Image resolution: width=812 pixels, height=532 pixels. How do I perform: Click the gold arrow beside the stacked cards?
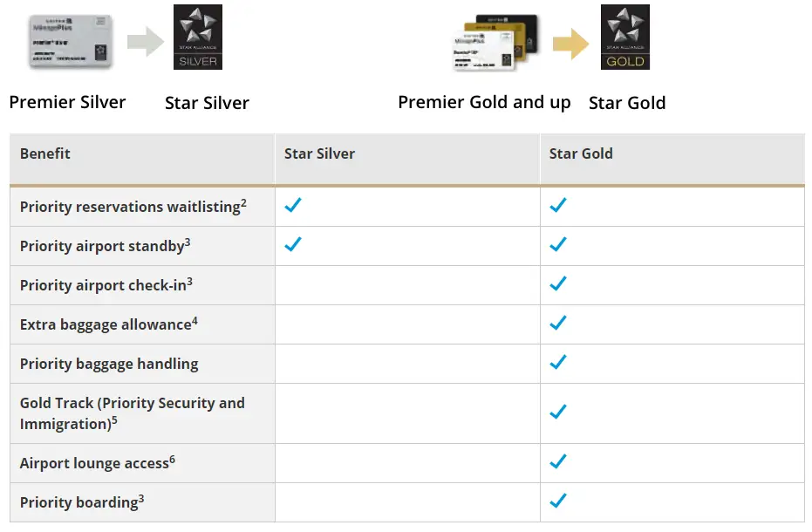pyautogui.click(x=571, y=44)
